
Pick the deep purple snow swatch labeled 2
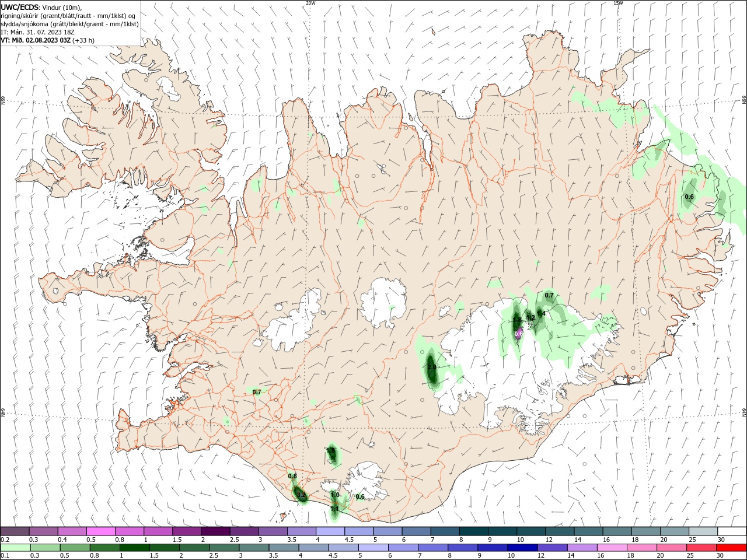point(215,531)
